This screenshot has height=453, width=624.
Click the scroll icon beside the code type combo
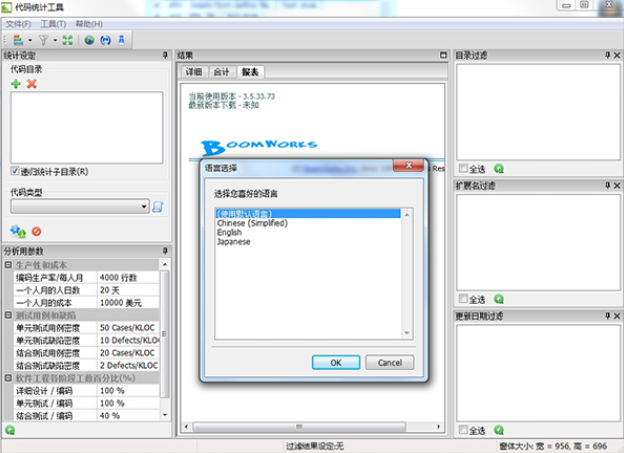pos(157,207)
